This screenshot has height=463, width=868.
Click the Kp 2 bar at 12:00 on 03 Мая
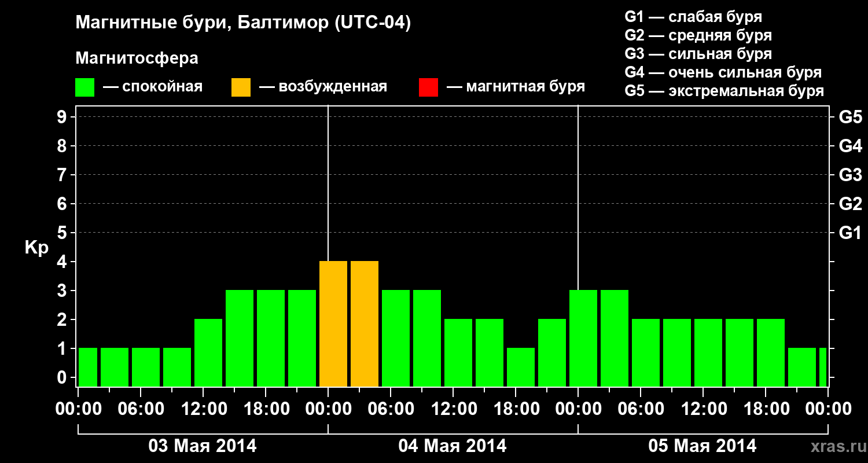208,353
